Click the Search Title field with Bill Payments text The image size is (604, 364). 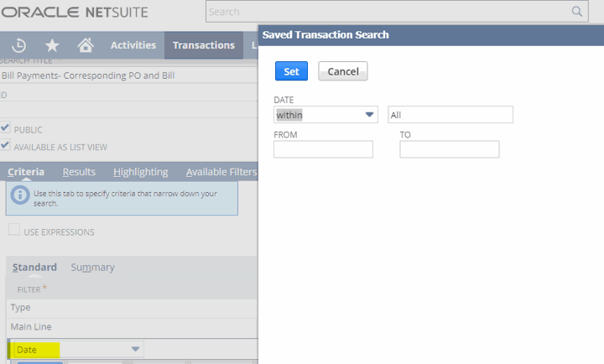point(128,75)
